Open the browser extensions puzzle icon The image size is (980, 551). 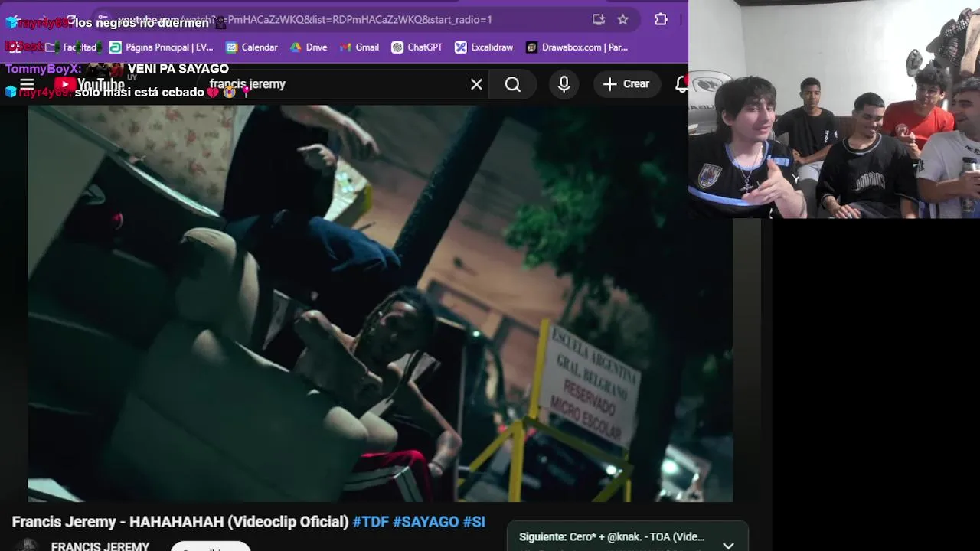pyautogui.click(x=661, y=20)
